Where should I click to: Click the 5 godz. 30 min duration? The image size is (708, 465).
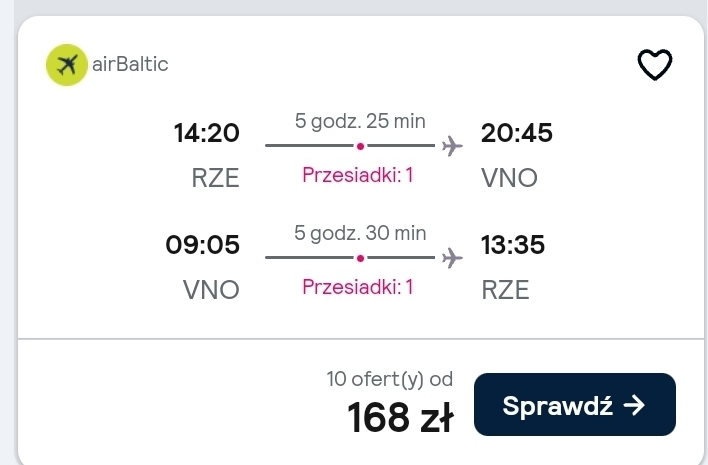(360, 233)
